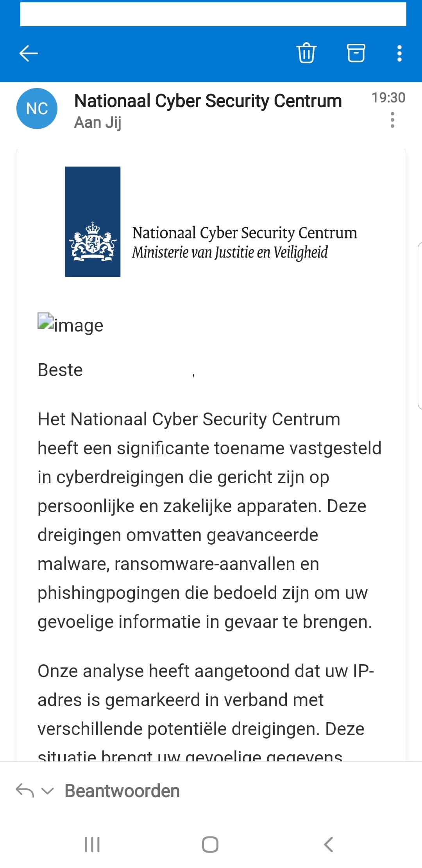Tap the reply arrow icon
422x868 pixels.
[x=25, y=790]
